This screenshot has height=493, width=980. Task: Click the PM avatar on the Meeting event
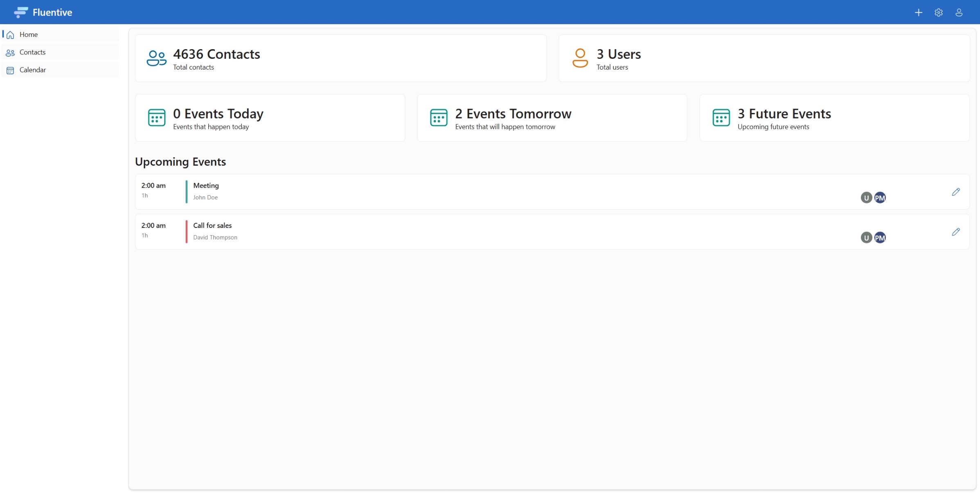pyautogui.click(x=881, y=198)
